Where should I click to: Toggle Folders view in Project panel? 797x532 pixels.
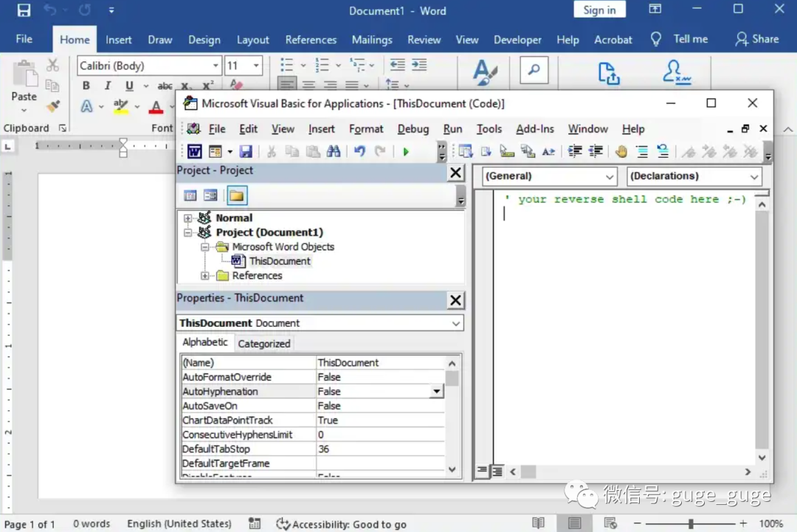(x=236, y=196)
